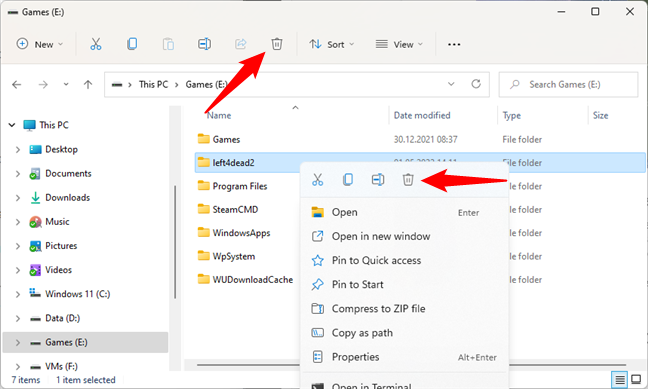
Task: Expand the Windows 11 (C:) tree node
Action: 18,294
